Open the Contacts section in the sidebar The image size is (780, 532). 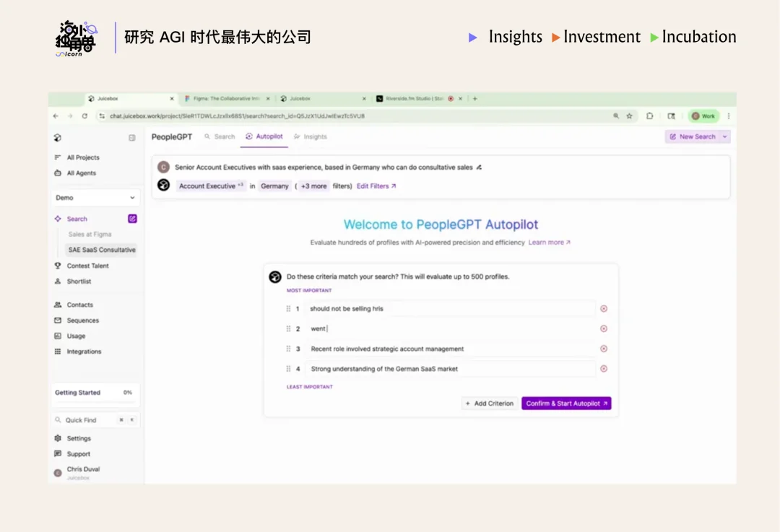tap(78, 305)
